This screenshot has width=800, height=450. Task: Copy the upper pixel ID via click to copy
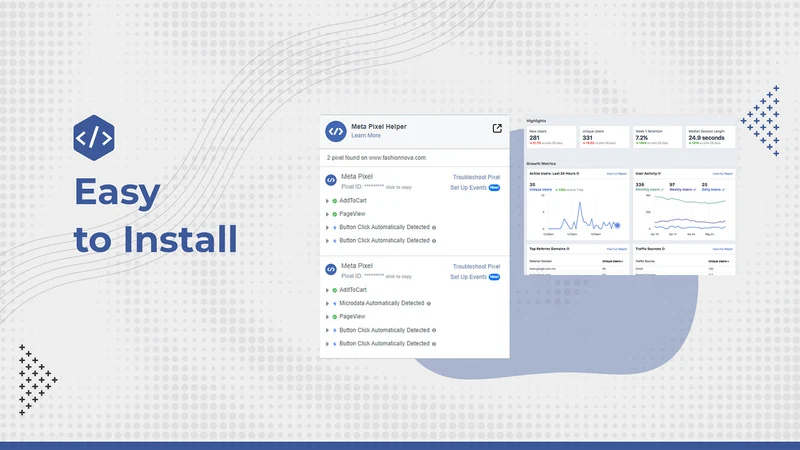point(398,187)
